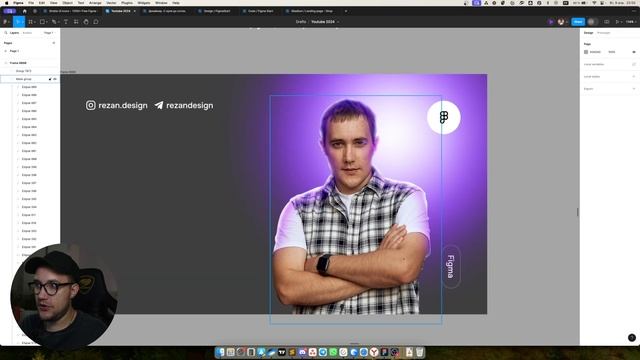Click Drafts breadcrumb link
640x360 pixels.
pyautogui.click(x=301, y=22)
